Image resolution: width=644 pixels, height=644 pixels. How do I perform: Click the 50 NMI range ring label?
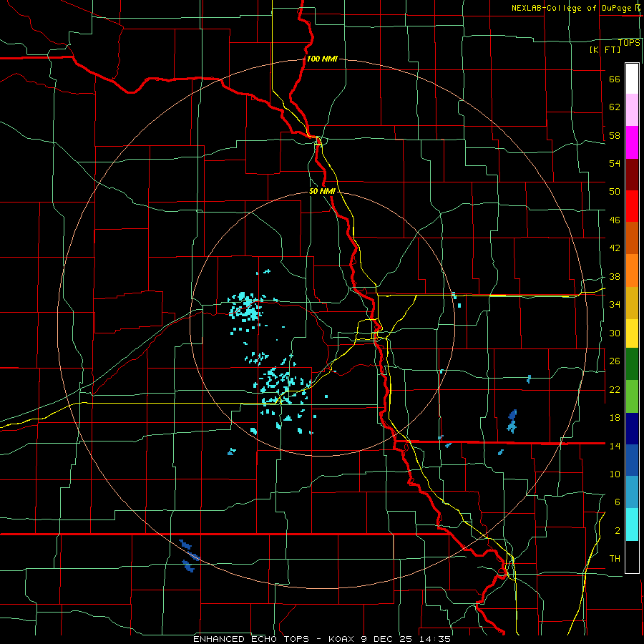(322, 191)
